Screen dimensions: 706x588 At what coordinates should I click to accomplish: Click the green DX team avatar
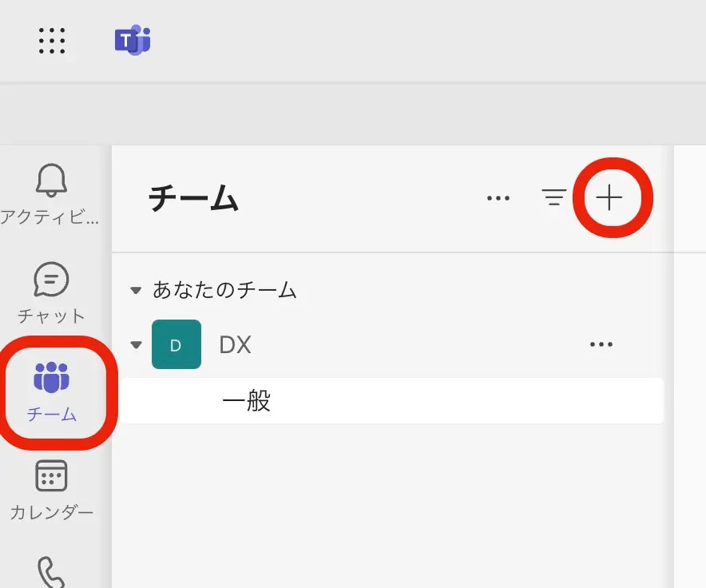click(176, 344)
